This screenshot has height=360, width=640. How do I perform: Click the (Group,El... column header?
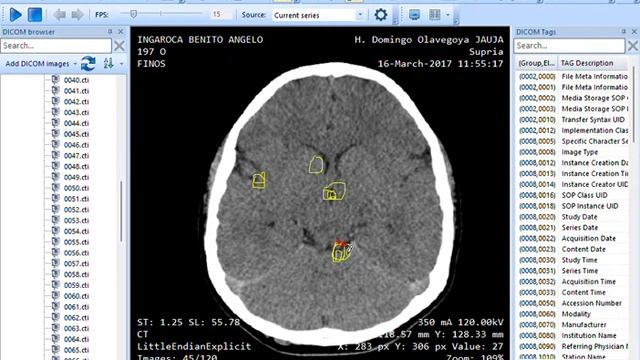(x=536, y=63)
